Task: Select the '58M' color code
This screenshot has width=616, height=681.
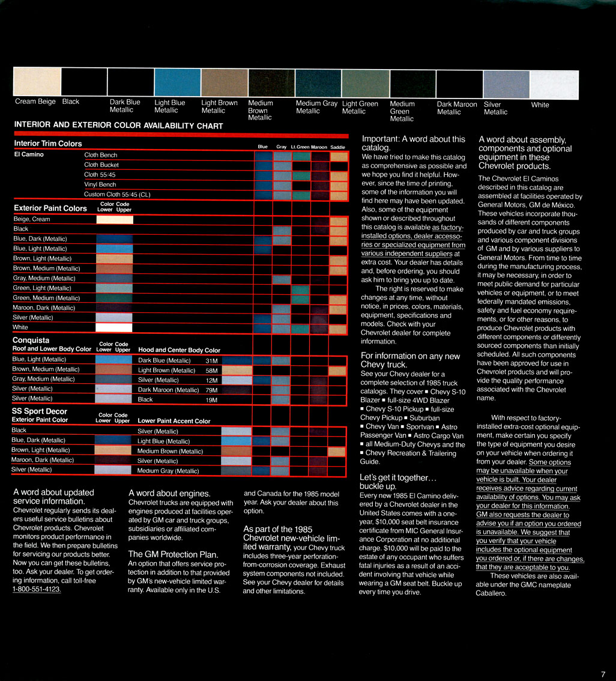Action: [x=211, y=371]
